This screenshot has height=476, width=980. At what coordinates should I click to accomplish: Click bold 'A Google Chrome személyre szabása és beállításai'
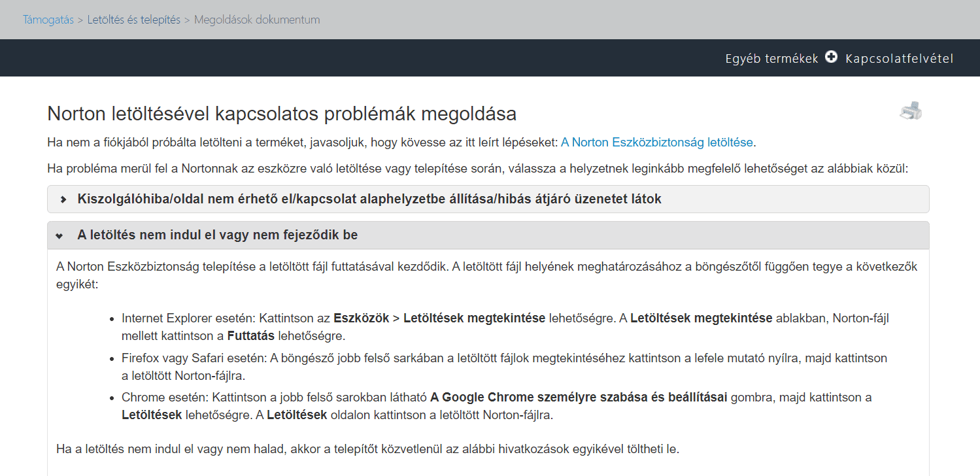[578, 398]
